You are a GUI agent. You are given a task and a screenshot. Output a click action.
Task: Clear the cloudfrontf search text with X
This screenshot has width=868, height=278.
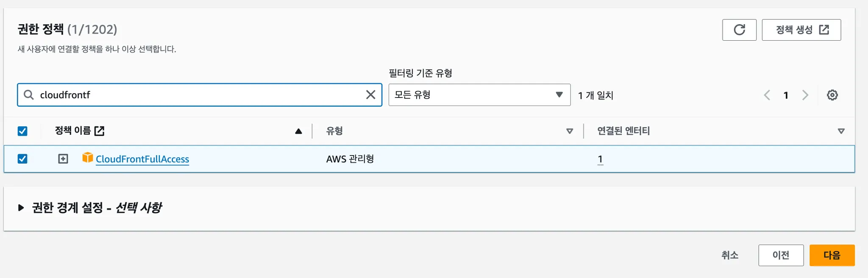click(x=370, y=95)
